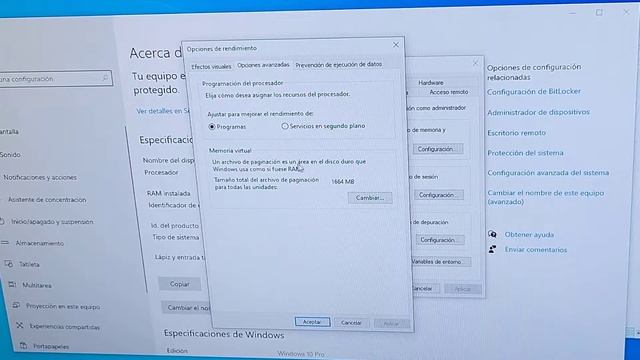The image size is (640, 360).
Task: Click Ver detalles en Seguridad link
Action: point(163,111)
